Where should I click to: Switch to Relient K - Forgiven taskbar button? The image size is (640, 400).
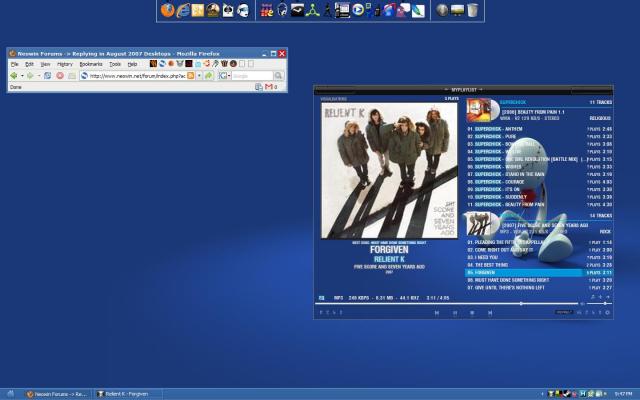click(x=127, y=394)
